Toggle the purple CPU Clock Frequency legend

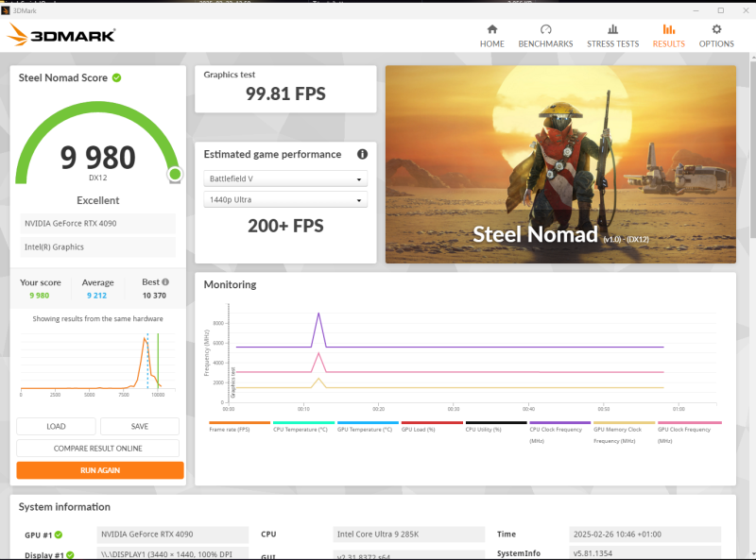[x=559, y=433]
